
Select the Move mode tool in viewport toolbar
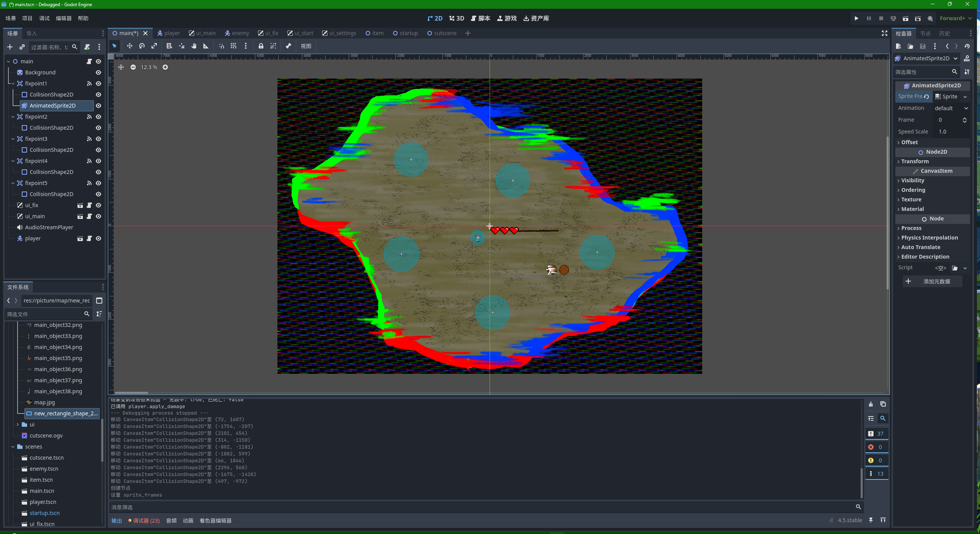[130, 46]
